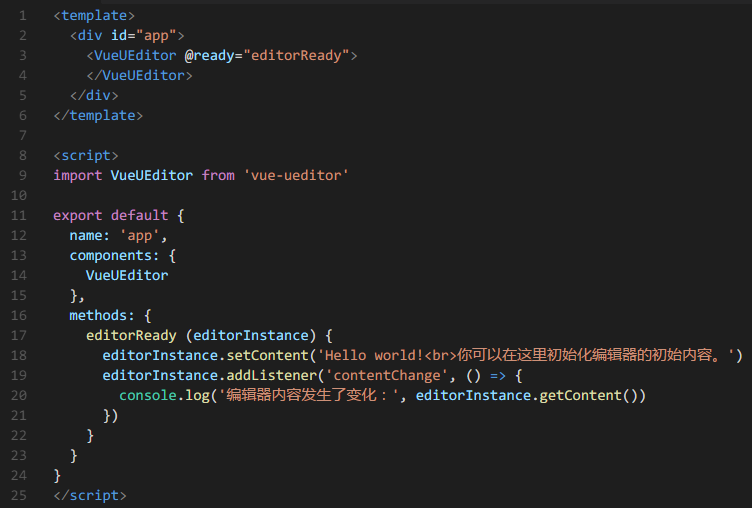The image size is (752, 508).
Task: Click the default keyword on line 11
Action: point(140,215)
